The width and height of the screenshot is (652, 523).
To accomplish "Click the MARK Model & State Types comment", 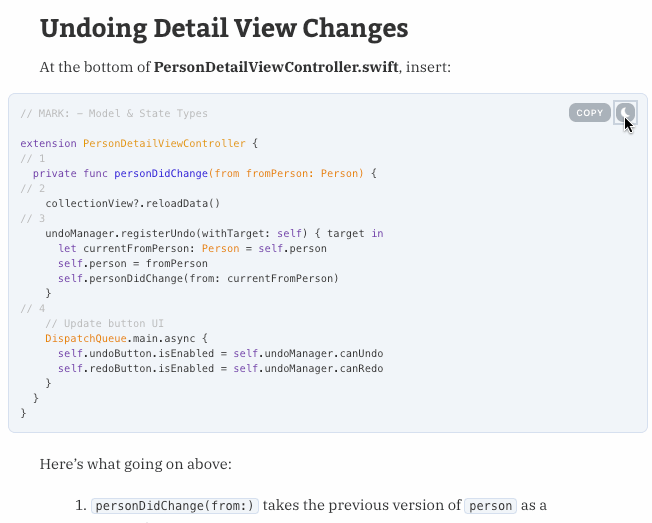I will (x=114, y=113).
